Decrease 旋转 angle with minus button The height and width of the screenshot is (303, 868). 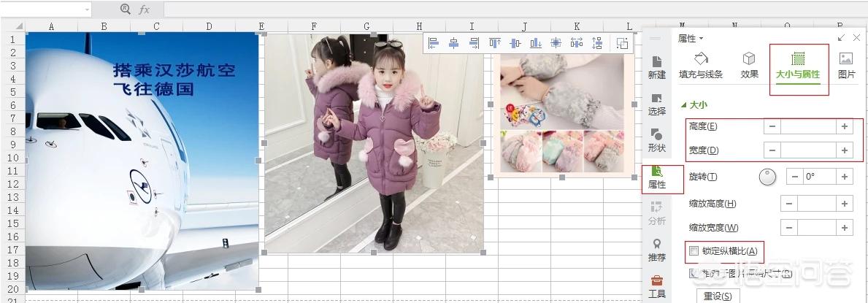point(795,177)
